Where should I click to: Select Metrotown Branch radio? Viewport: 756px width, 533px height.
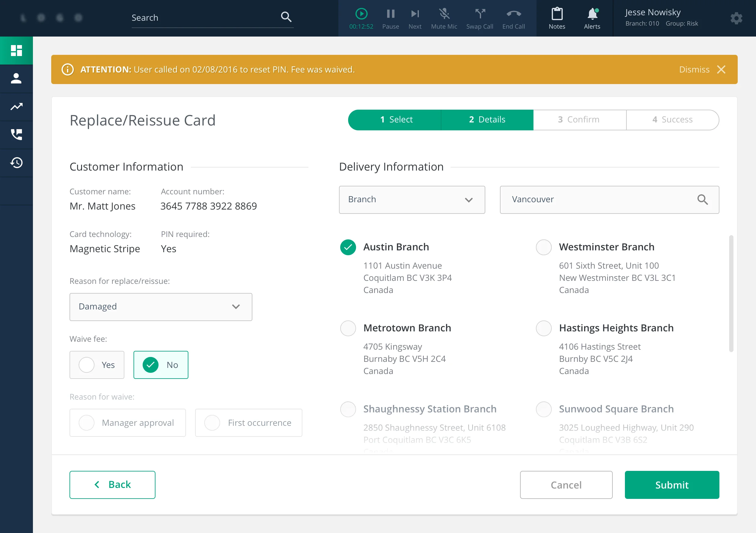[x=348, y=328]
